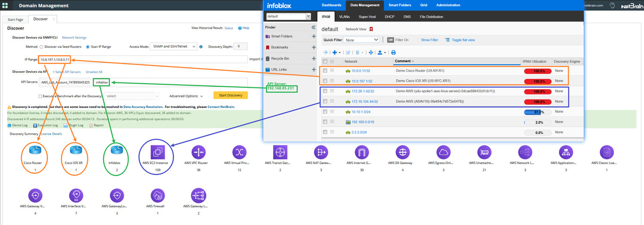Click the bookmark icon beside Network View
Viewport: 644px width, 225px height.
(371, 29)
